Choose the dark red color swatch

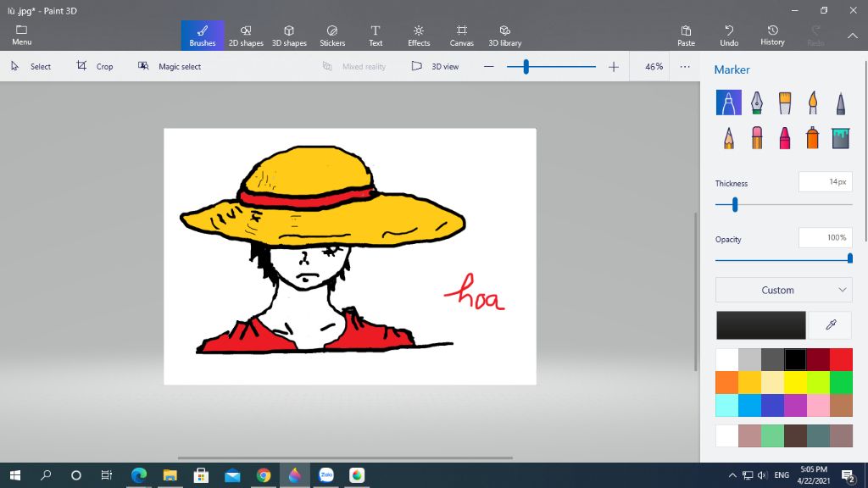(818, 359)
